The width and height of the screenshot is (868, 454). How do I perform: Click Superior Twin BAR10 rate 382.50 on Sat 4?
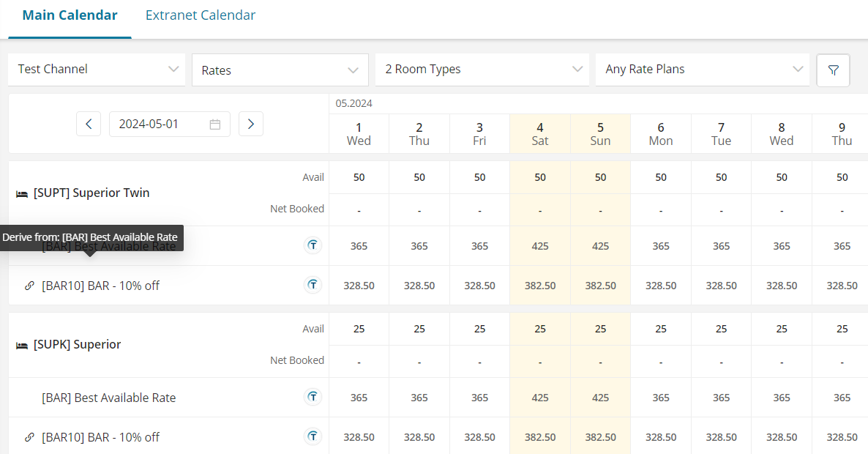point(539,286)
